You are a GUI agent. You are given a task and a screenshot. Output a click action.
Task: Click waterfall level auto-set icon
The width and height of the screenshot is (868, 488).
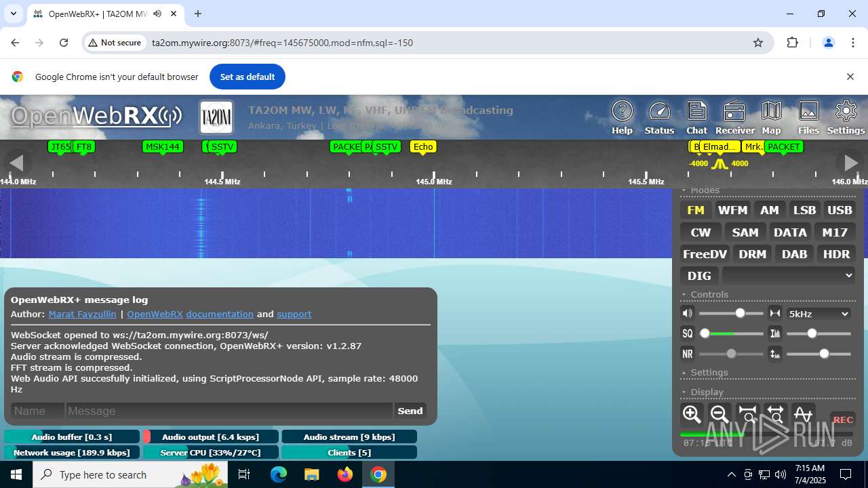(x=774, y=354)
